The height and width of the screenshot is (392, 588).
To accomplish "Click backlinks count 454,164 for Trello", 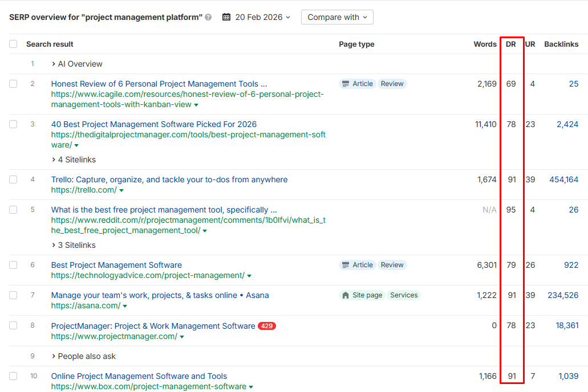I will point(563,180).
